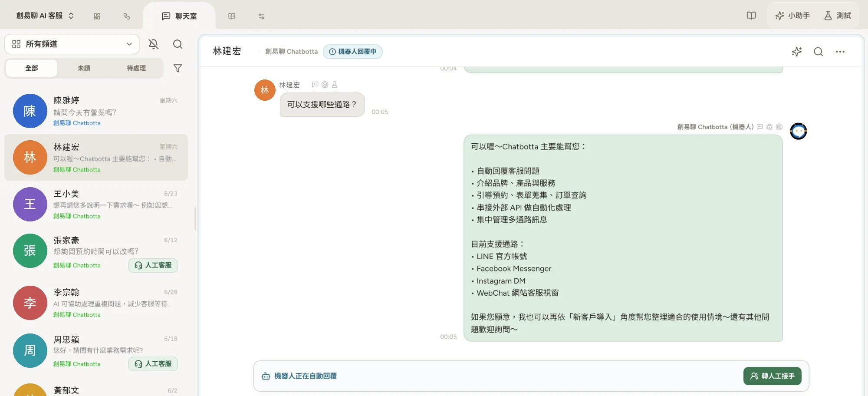Open the knowledge book icon tab

[x=232, y=16]
